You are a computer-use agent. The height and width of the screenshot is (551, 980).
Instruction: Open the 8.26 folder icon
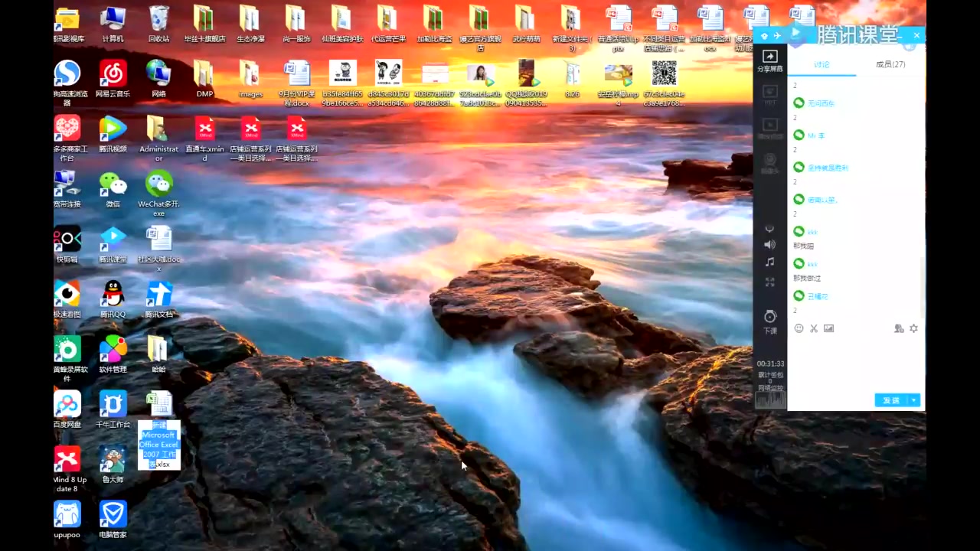(x=572, y=79)
